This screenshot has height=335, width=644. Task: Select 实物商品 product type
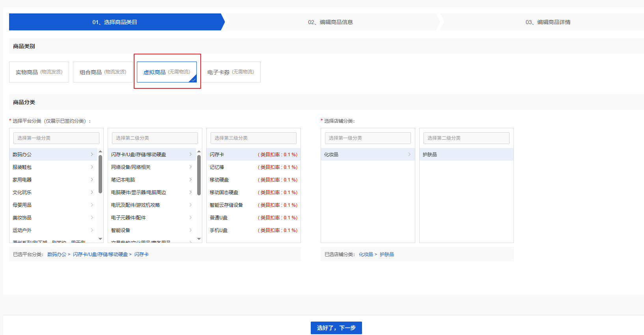(39, 72)
